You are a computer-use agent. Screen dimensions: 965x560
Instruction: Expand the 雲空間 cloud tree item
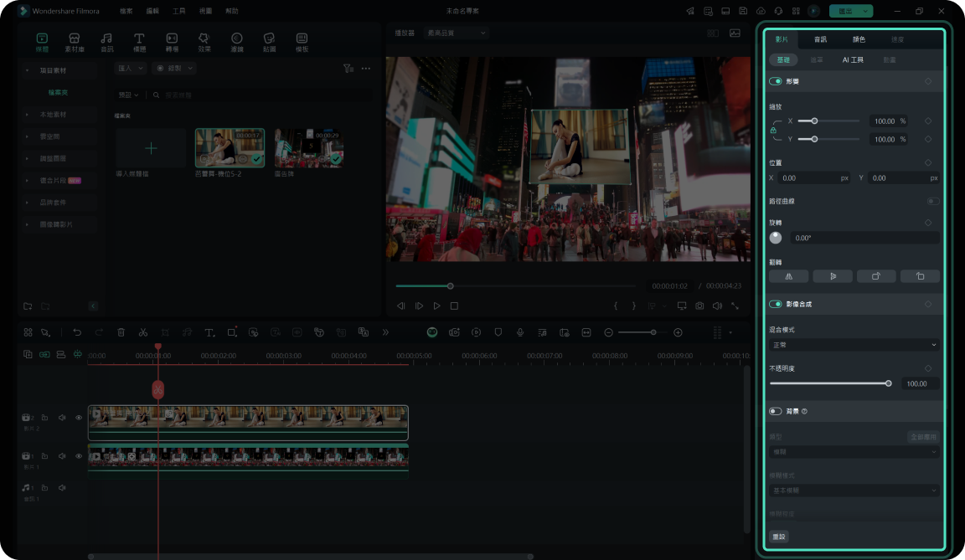coord(27,136)
